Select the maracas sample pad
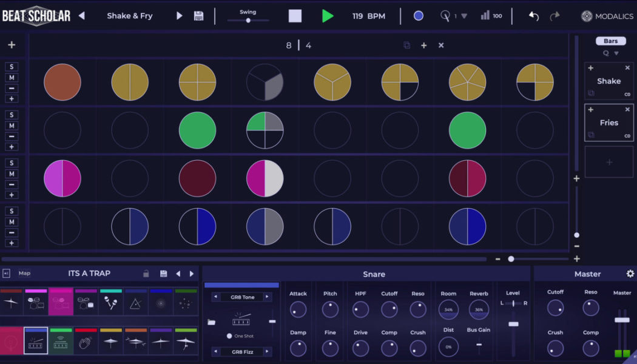Viewport: 637px width, 364px height. (x=110, y=303)
